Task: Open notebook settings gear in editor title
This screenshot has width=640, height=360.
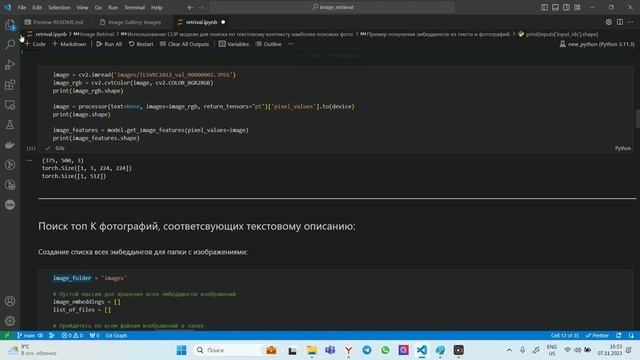Action: [x=609, y=22]
